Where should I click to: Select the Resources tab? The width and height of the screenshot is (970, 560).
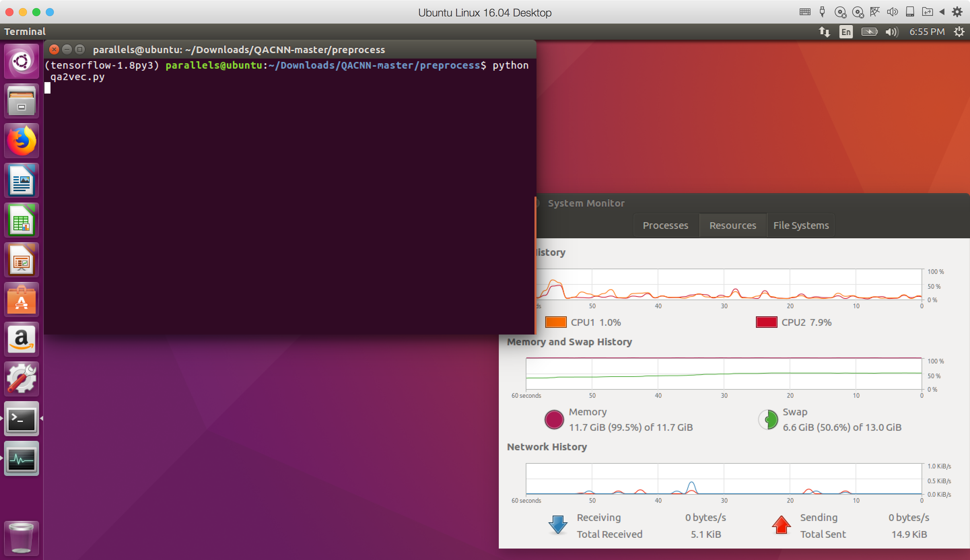[732, 225]
